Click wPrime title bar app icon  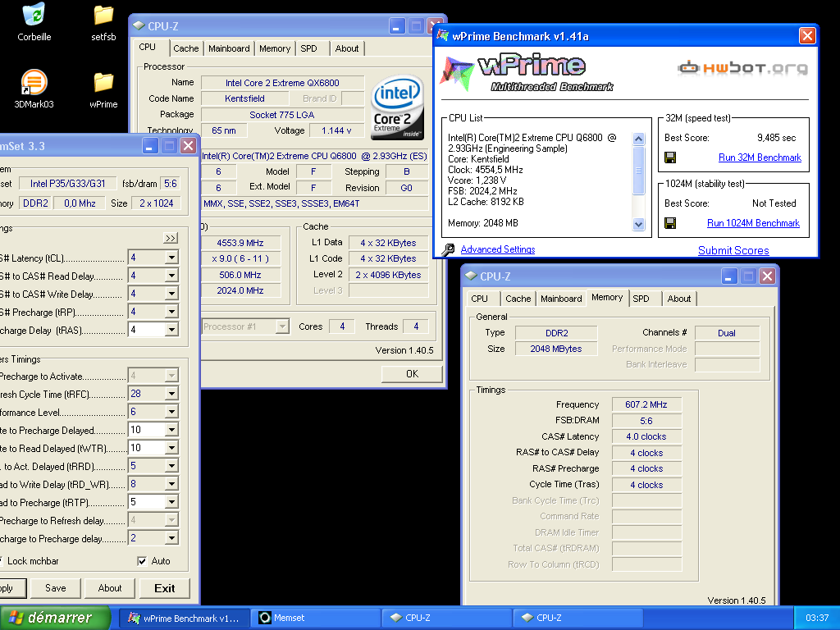point(442,36)
